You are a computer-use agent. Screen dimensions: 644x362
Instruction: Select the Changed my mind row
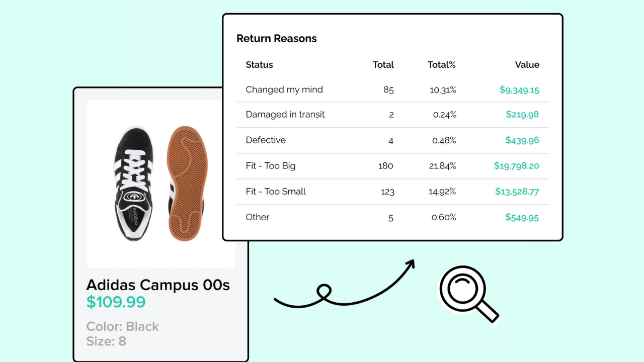coord(284,89)
